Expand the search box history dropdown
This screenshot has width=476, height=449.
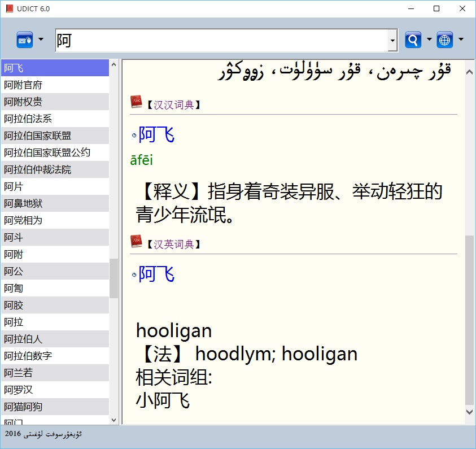pyautogui.click(x=392, y=41)
